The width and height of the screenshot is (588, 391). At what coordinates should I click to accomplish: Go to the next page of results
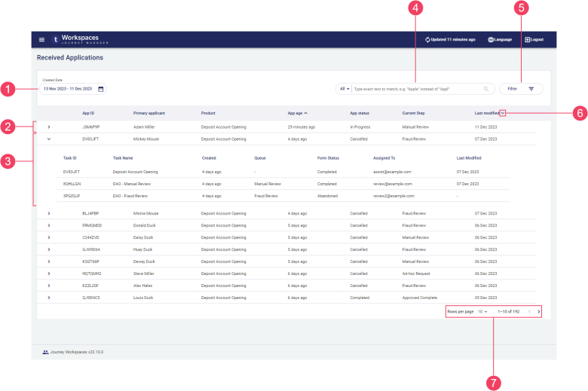click(x=538, y=311)
